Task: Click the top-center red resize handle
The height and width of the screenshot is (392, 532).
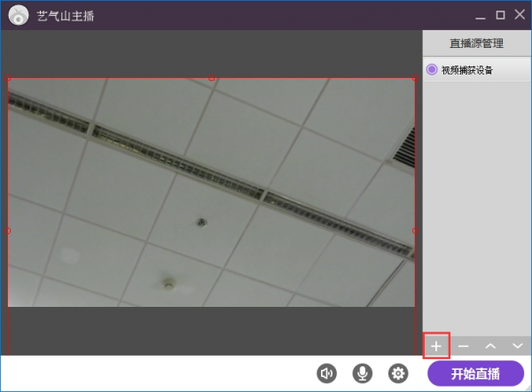Action: [x=211, y=78]
